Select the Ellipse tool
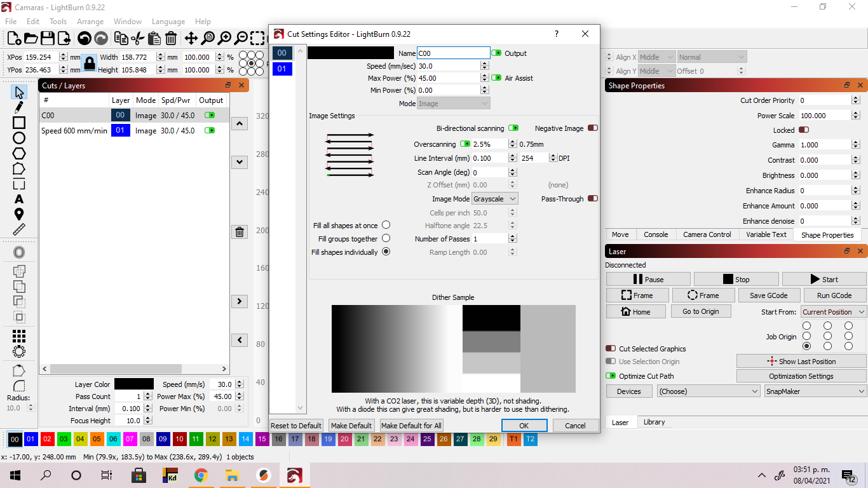The height and width of the screenshot is (488, 868). click(19, 138)
